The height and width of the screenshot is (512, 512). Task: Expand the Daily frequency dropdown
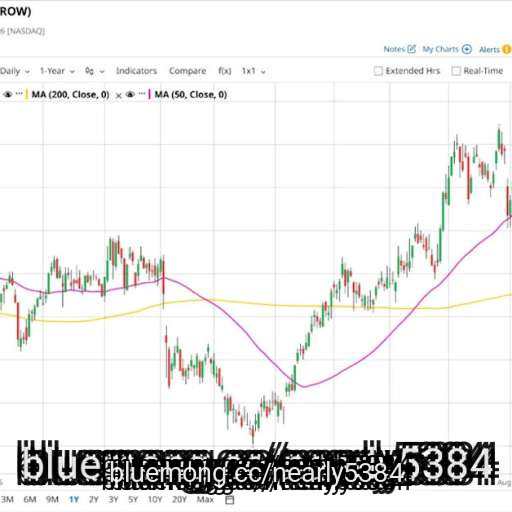click(x=15, y=71)
